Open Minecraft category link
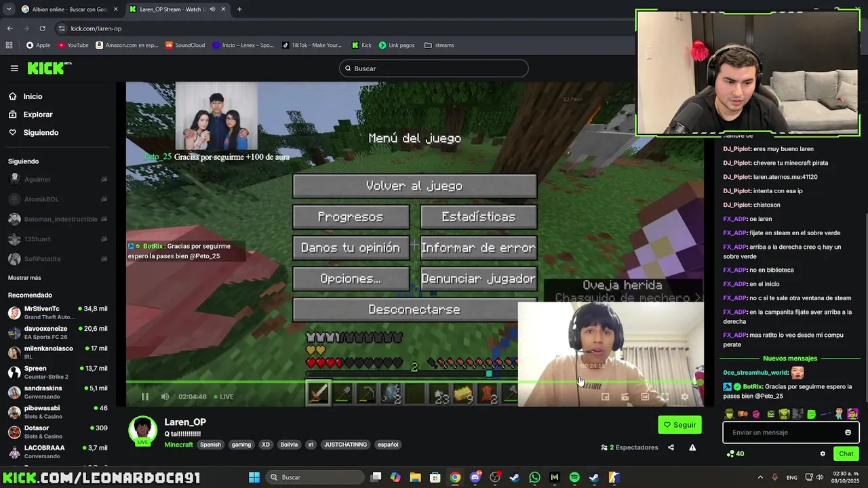Screen dimensions: 868x488 pyautogui.click(x=178, y=445)
